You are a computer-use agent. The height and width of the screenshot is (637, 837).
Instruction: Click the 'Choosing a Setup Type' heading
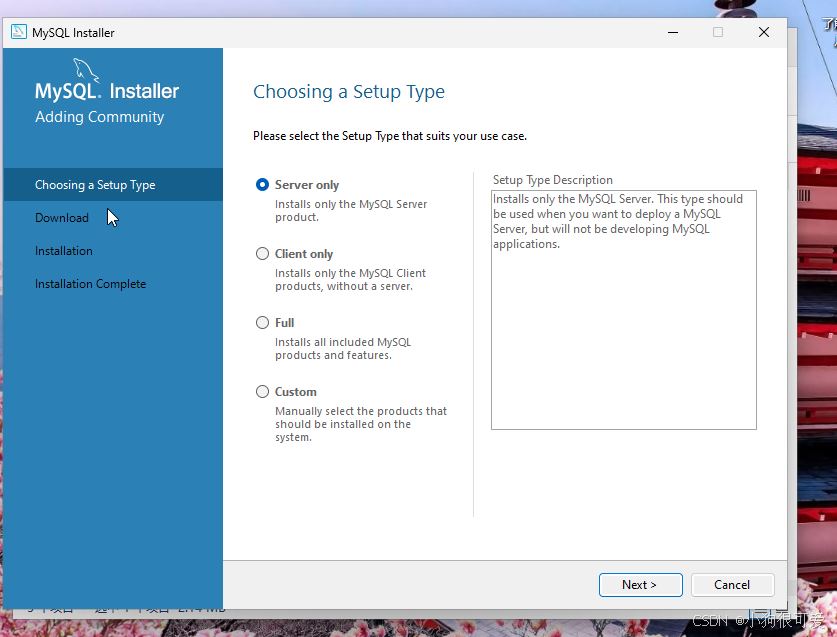[x=349, y=92]
